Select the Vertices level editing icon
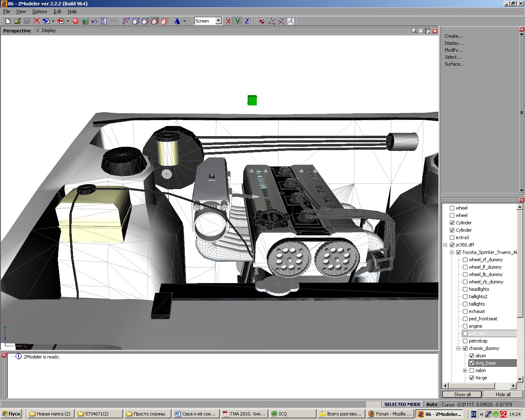 126,21
